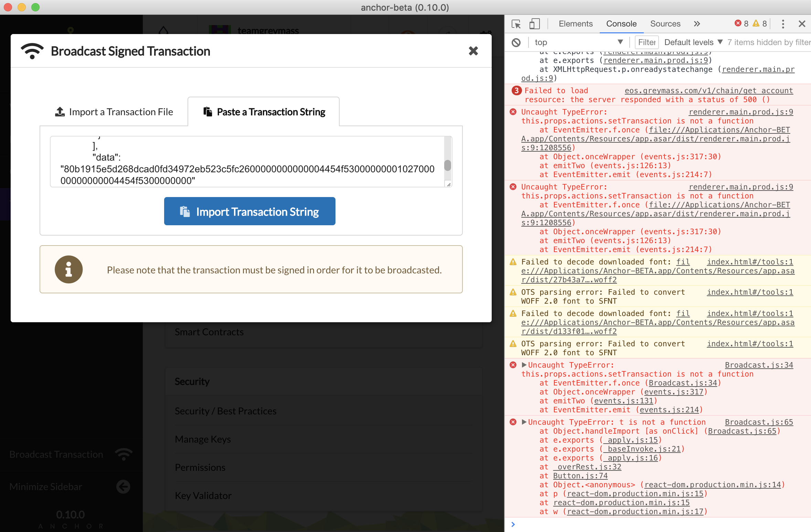Switch to the Sources tab

pyautogui.click(x=665, y=24)
